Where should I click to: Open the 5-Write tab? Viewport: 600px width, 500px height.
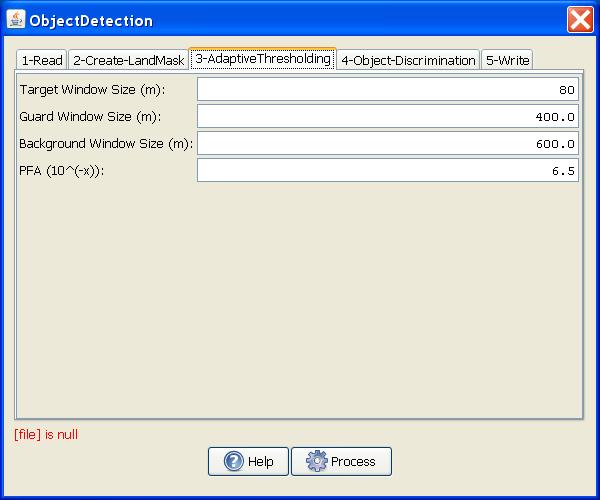[507, 60]
